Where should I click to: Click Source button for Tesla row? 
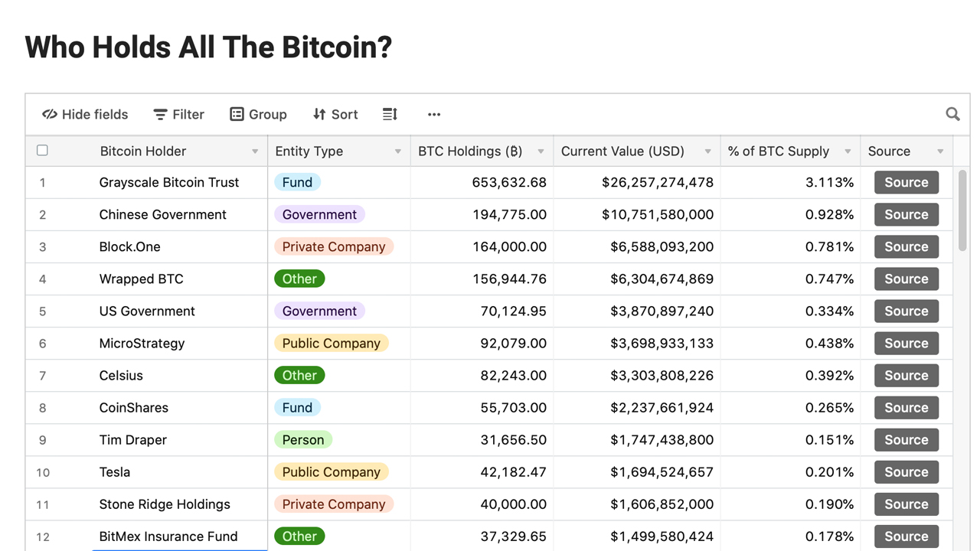[x=906, y=472]
